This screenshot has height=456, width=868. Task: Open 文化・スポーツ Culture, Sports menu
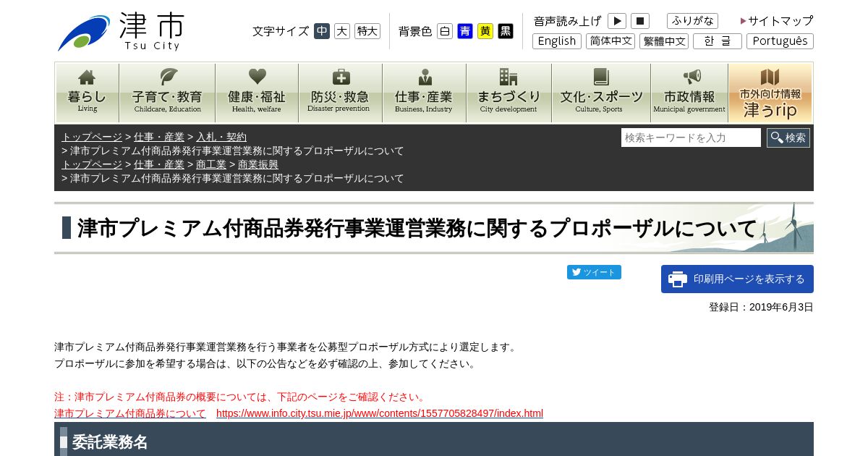pyautogui.click(x=601, y=93)
